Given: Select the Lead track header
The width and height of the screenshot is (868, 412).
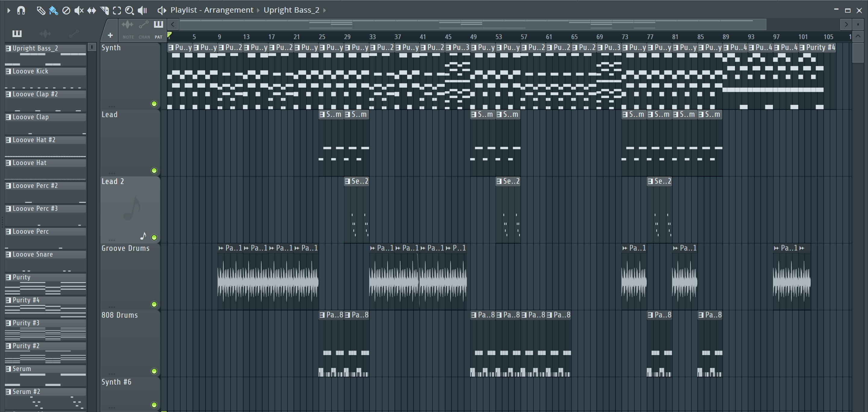Looking at the screenshot, I should (x=130, y=143).
